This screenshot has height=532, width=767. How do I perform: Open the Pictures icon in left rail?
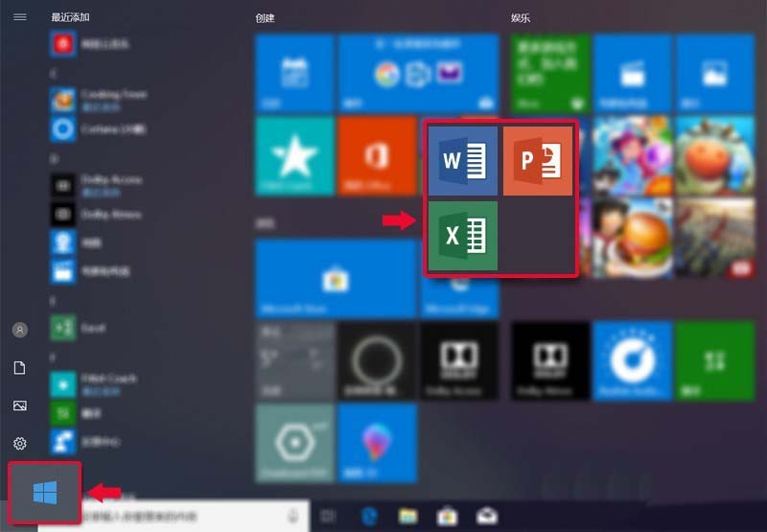coord(20,405)
